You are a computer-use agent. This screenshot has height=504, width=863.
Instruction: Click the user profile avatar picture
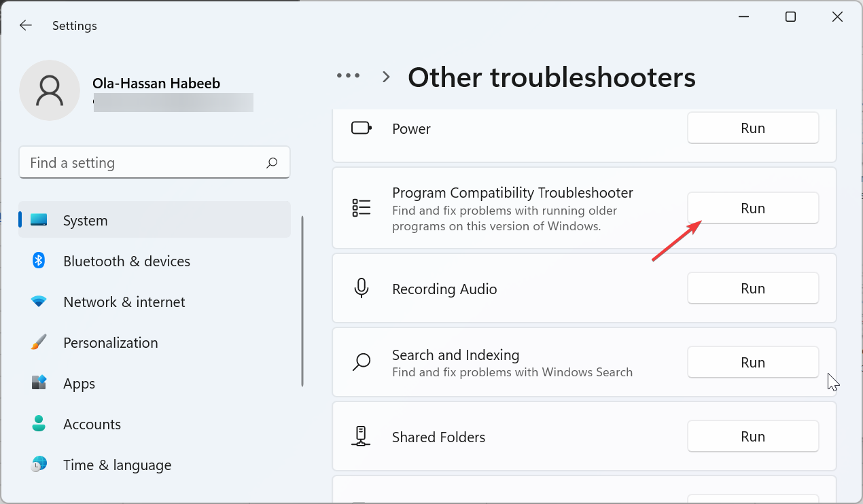coord(50,90)
